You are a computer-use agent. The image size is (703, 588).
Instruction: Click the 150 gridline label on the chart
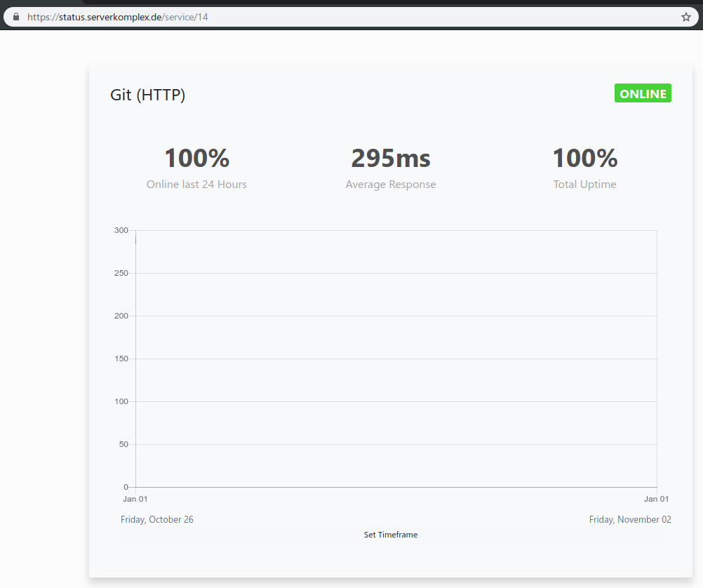coord(120,359)
